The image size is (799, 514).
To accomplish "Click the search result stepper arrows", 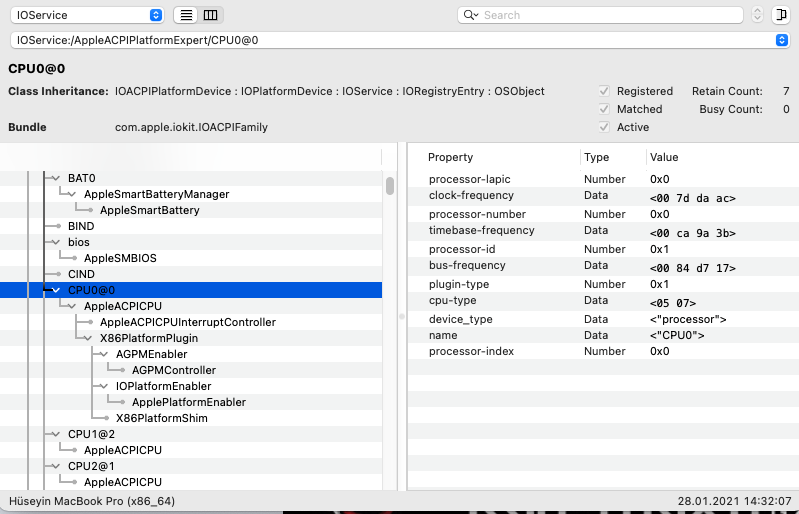I will pyautogui.click(x=756, y=15).
